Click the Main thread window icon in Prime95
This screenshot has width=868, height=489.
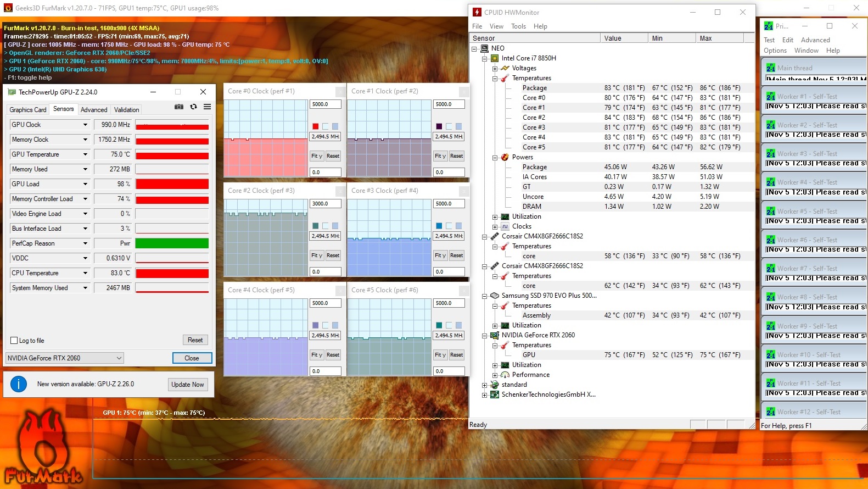tap(771, 68)
